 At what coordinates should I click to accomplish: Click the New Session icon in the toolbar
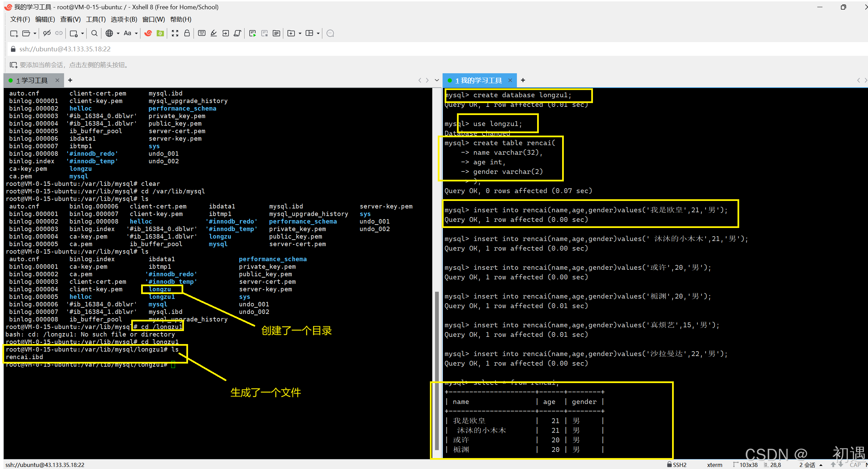pyautogui.click(x=14, y=33)
